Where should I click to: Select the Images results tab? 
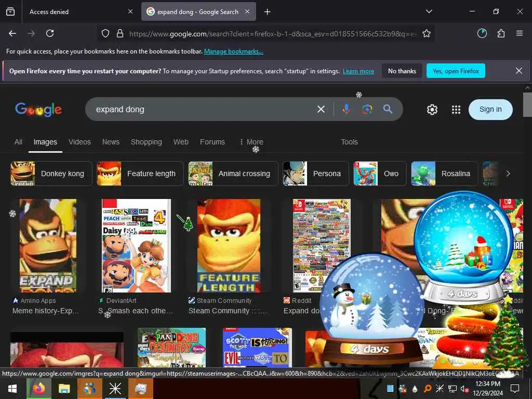click(x=45, y=142)
